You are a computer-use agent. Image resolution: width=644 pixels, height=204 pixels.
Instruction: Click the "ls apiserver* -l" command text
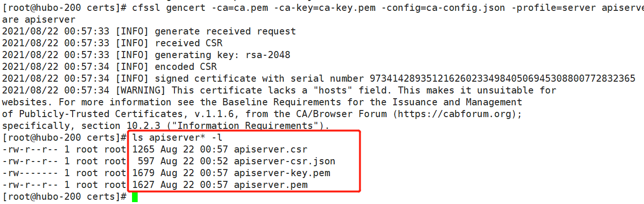[x=176, y=138]
